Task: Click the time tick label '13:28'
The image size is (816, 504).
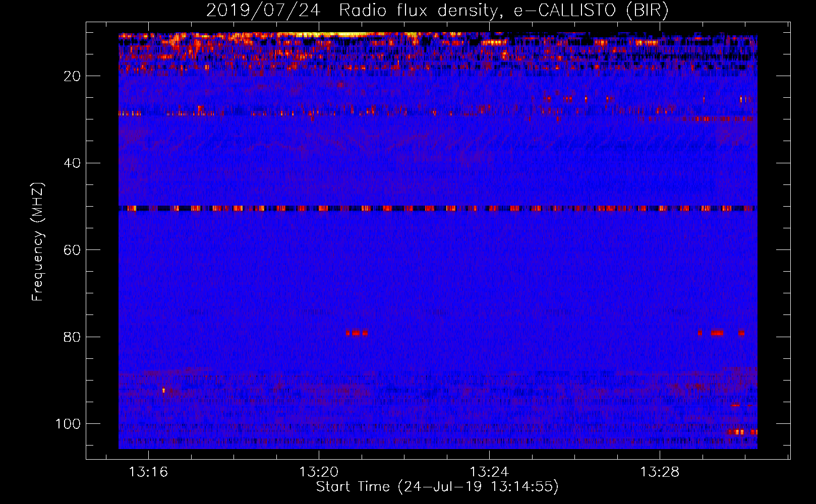Action: (660, 472)
